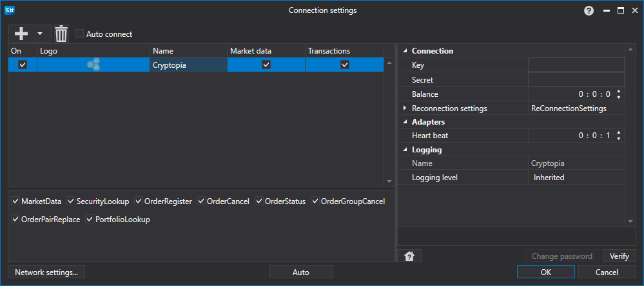Toggle the OrderStatus checkbox
Screen dimensions: 644x286
coord(259,201)
